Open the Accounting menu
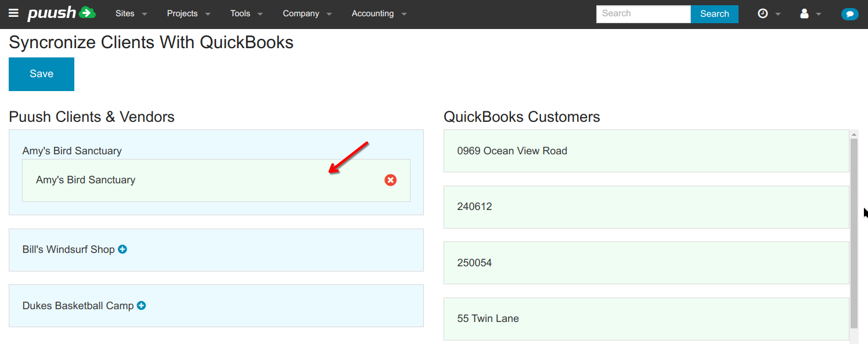Image resolution: width=868 pixels, height=344 pixels. (379, 13)
